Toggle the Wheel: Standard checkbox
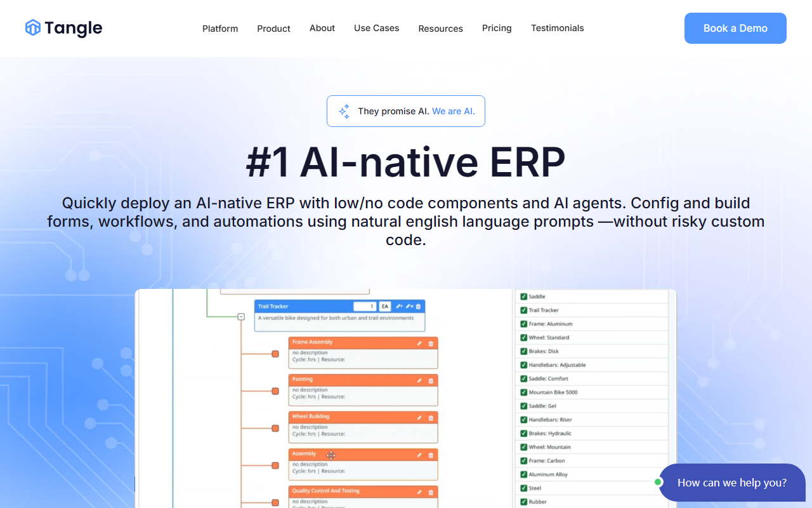 click(523, 338)
